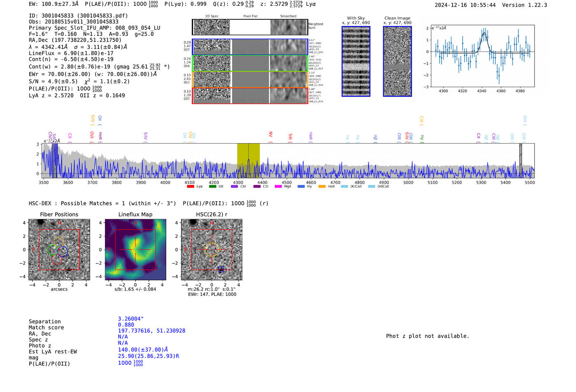Image resolution: width=576 pixels, height=392 pixels.
Task: Click the Separation value 3.26004"
Action: pos(131,319)
